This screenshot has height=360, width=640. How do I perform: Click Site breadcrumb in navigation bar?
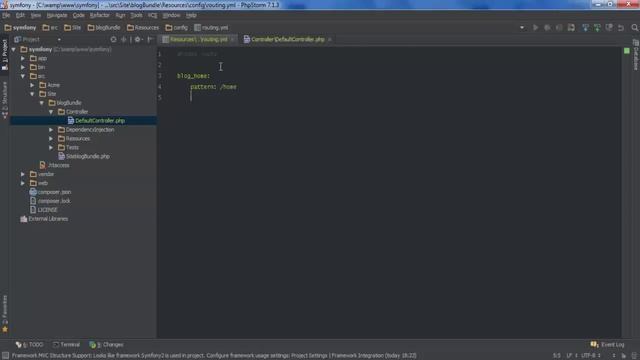72,28
